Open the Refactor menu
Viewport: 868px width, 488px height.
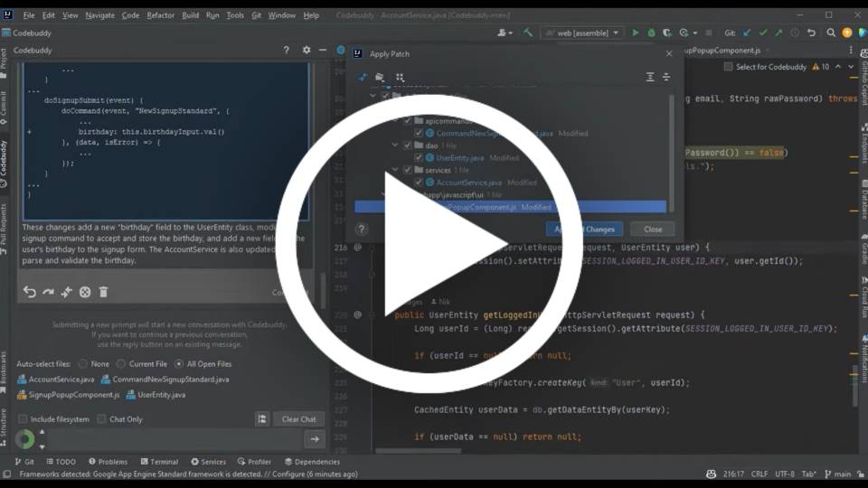[x=160, y=15]
